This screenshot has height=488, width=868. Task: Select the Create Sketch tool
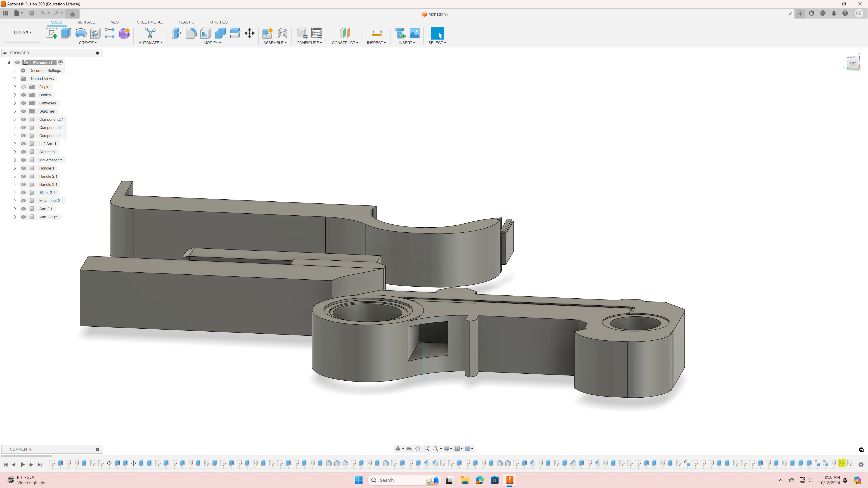tap(52, 33)
